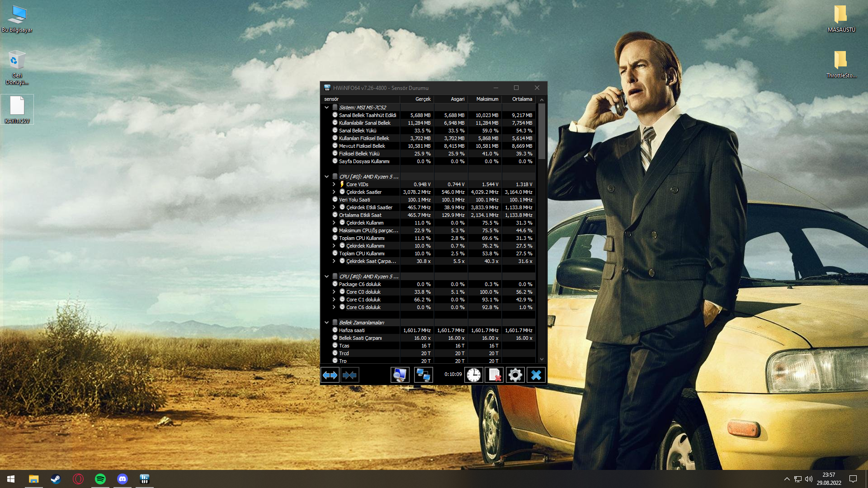
Task: Open sensor settings gear icon
Action: 515,375
